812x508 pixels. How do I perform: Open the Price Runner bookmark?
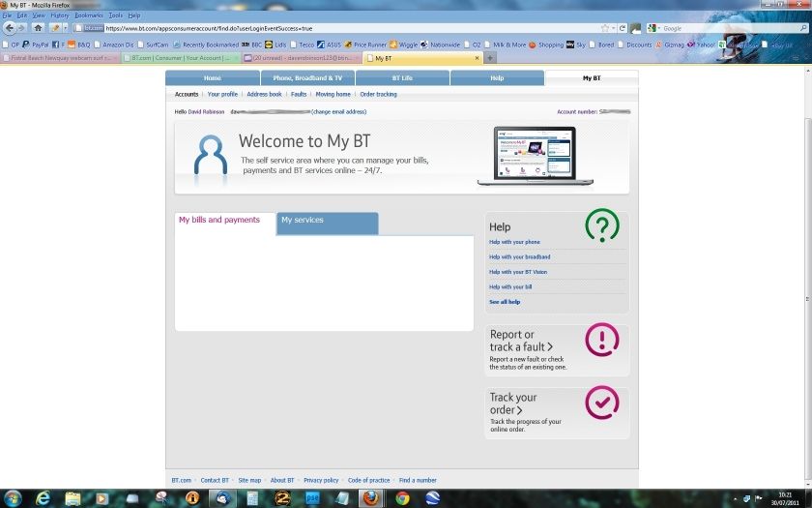point(365,45)
